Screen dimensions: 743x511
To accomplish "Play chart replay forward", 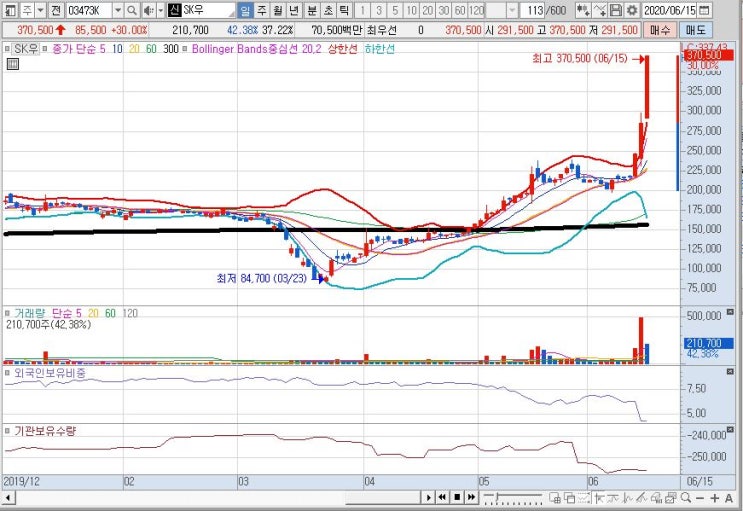I will tap(428, 497).
